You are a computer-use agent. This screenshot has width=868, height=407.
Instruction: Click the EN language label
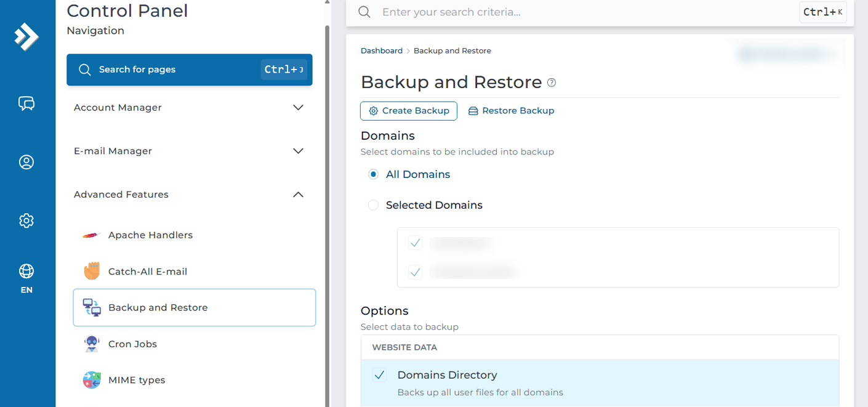tap(26, 290)
